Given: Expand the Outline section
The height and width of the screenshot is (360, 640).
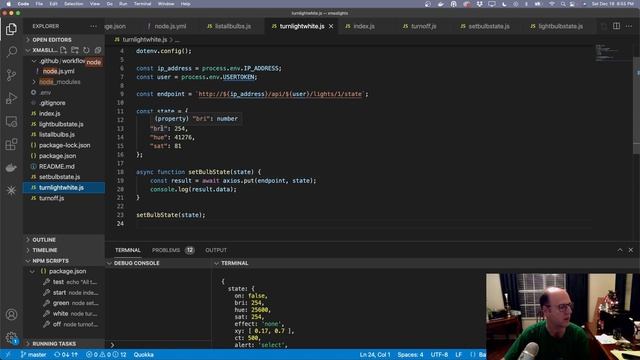Looking at the screenshot, I should (x=64, y=240).
